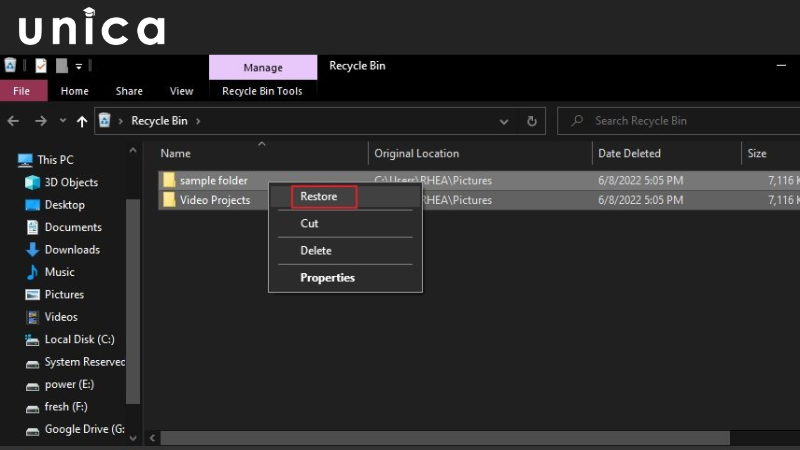Click the Search Recycle Bin field
Viewport: 800px width, 450px height.
click(x=680, y=121)
